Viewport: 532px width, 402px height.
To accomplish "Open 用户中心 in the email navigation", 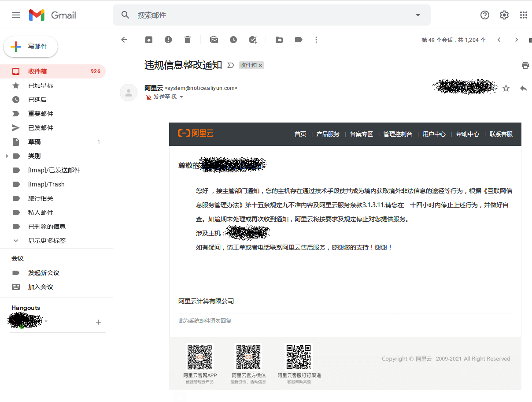I will (434, 134).
